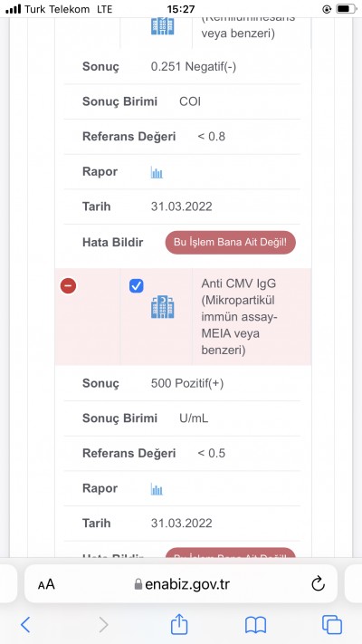Open Safari AA text size menu
362x644 pixels.
point(46,584)
